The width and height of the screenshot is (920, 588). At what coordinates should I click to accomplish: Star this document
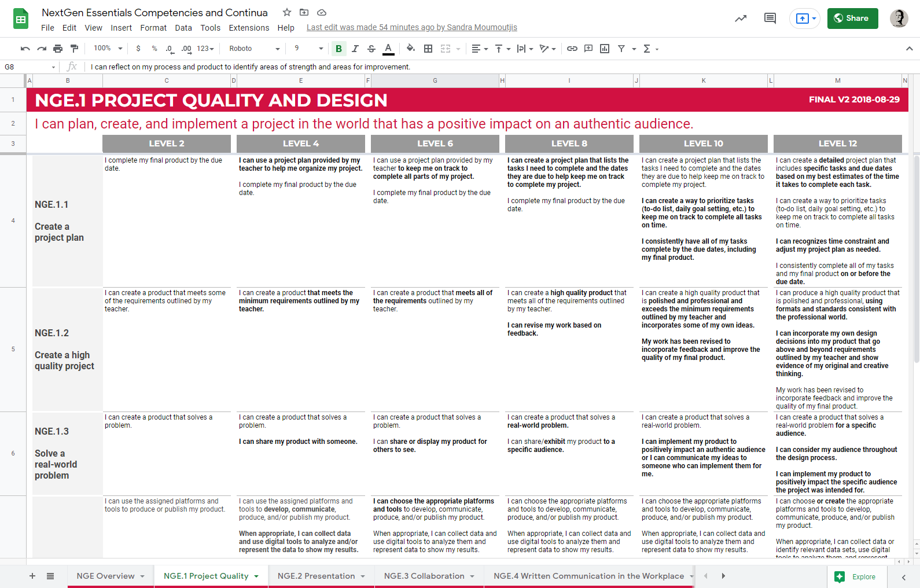click(286, 12)
